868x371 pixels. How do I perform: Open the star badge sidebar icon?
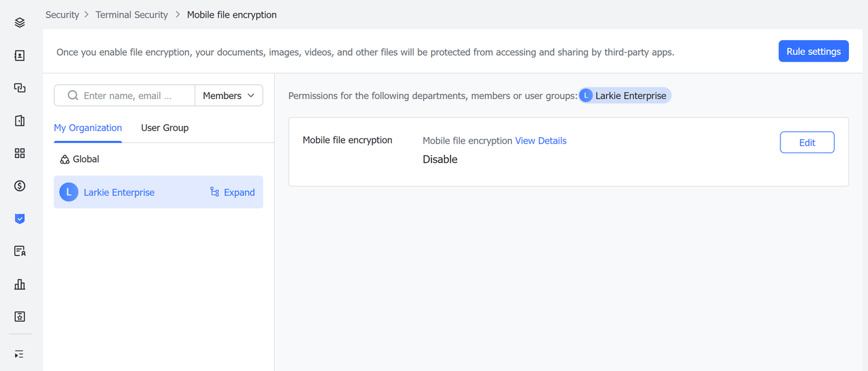[x=20, y=317]
